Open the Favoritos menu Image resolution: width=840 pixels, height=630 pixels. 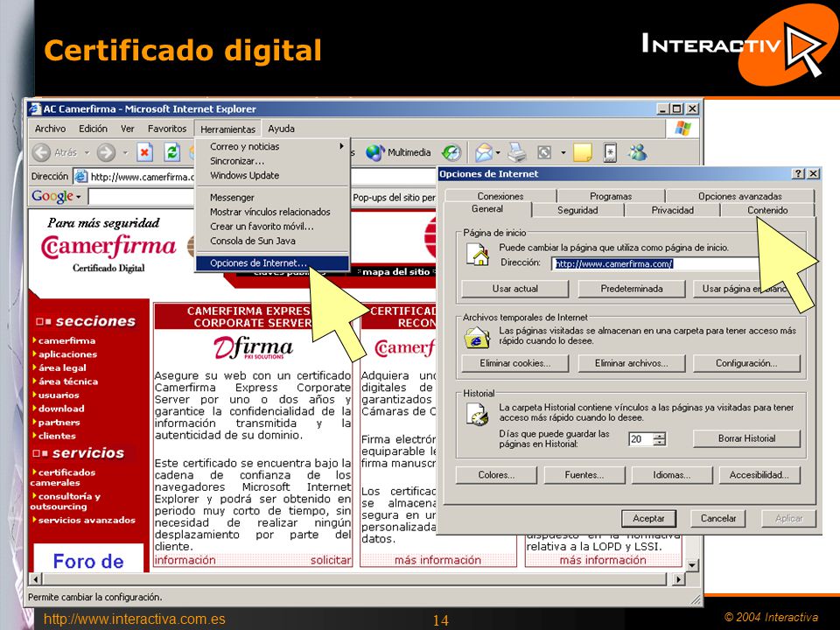tap(166, 129)
